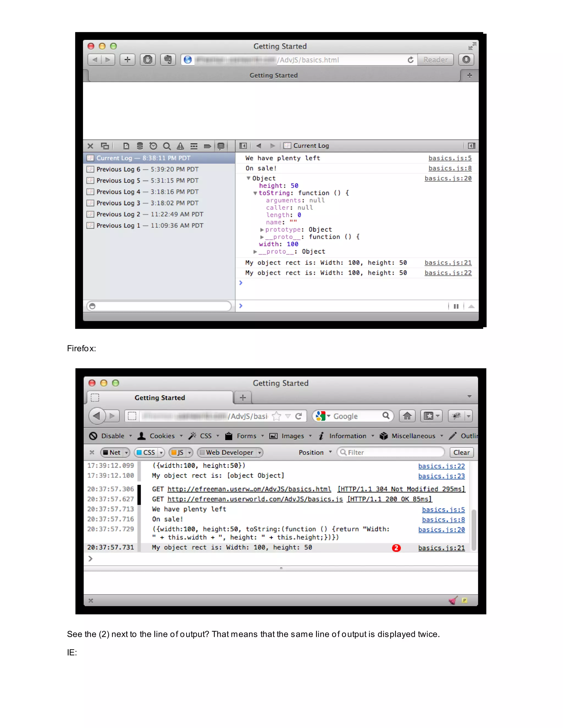Open Firefox bookmarks menu button
Viewport: 563px width, 728px height.
tap(432, 416)
